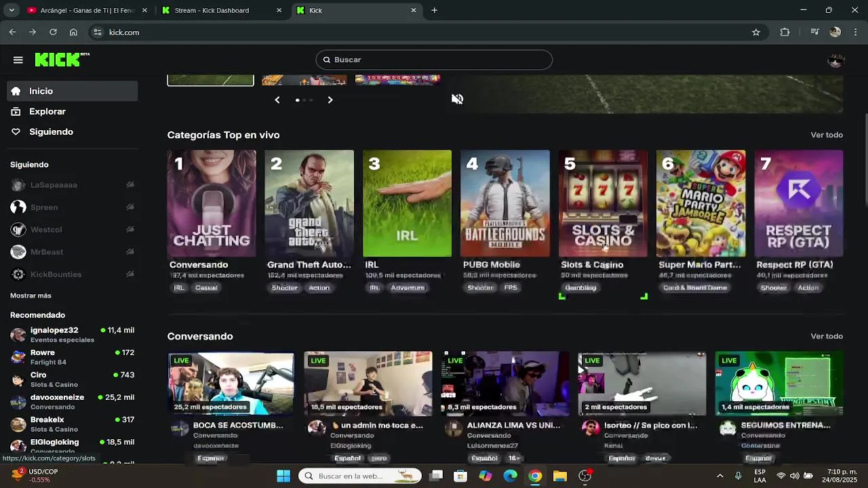Open IRL category card

407,203
